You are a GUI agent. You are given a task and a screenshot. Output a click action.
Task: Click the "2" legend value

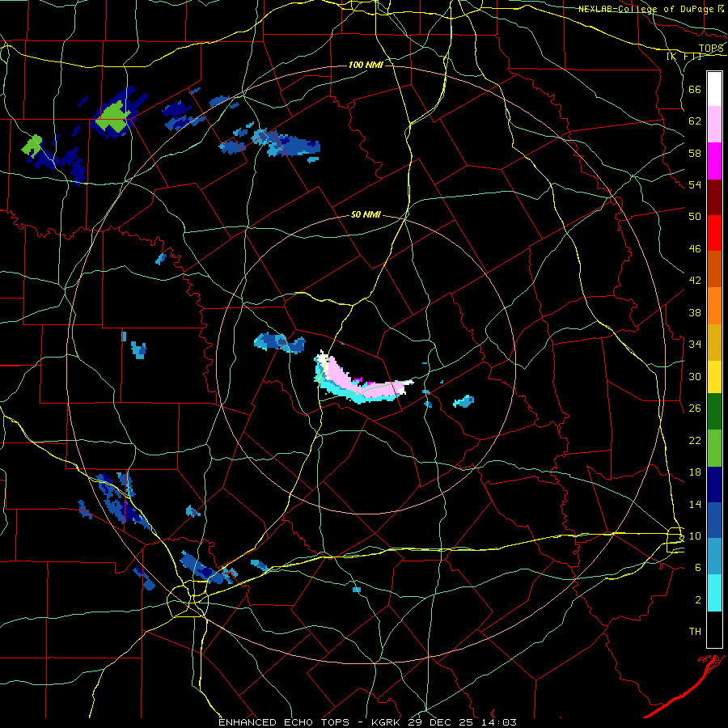coord(698,600)
